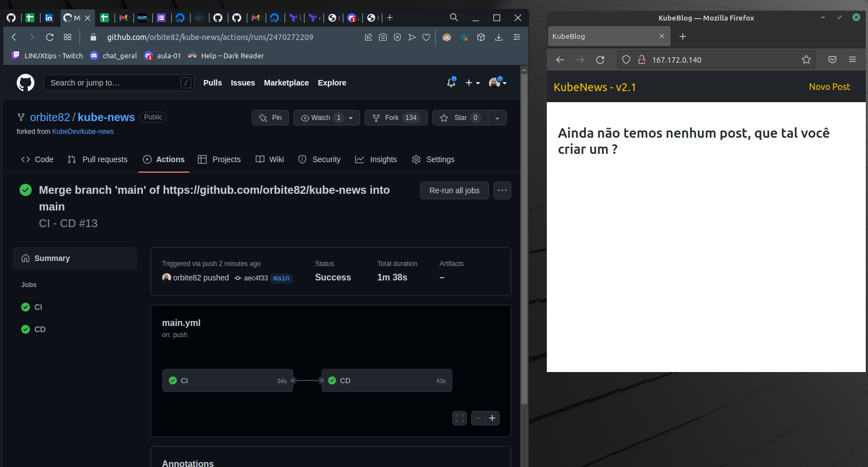Open new tab in Firefox window

tap(683, 36)
